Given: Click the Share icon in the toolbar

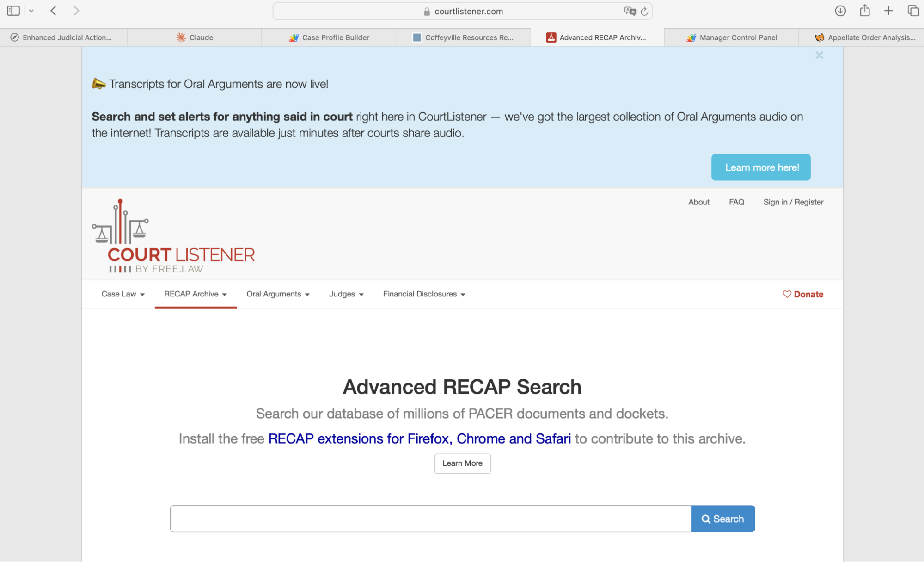Looking at the screenshot, I should tap(864, 10).
